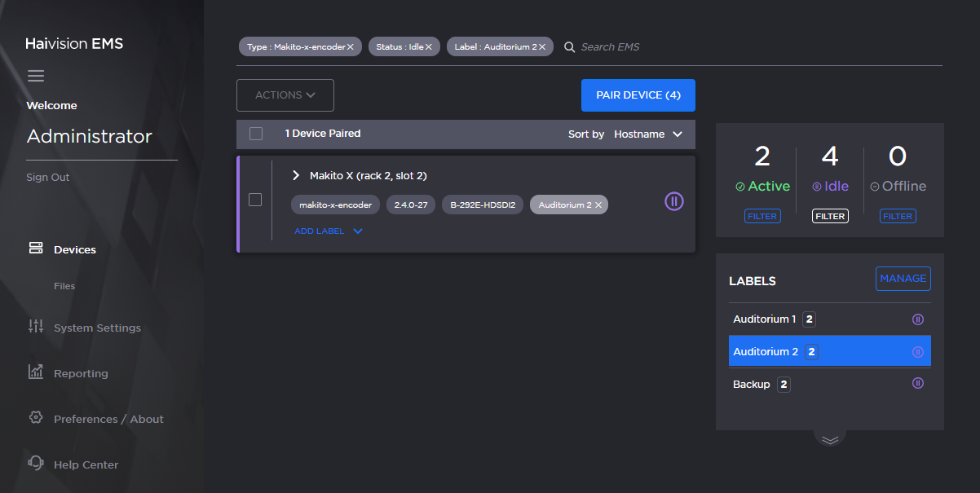Click the Devices icon in the sidebar
Screen dimensions: 980x493
(x=36, y=249)
